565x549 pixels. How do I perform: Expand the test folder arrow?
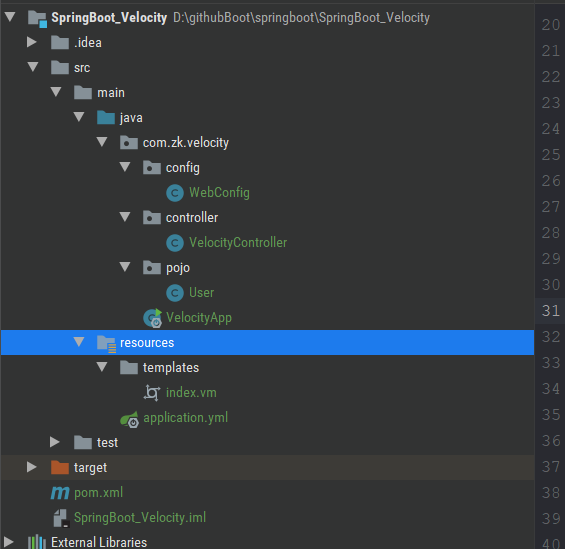[55, 442]
